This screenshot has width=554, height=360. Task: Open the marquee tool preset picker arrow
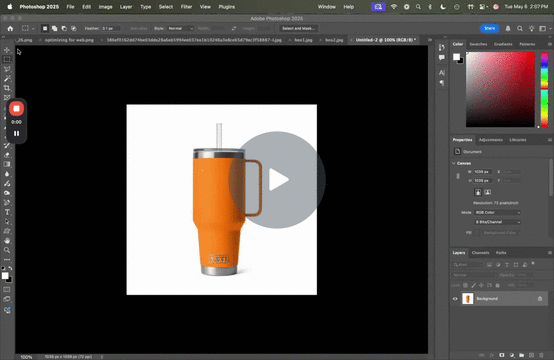click(x=33, y=29)
